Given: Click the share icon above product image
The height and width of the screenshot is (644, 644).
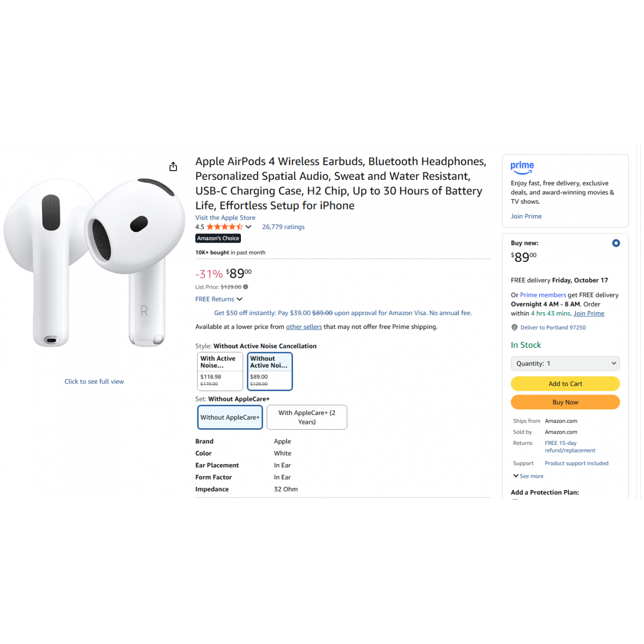Looking at the screenshot, I should coord(173,166).
